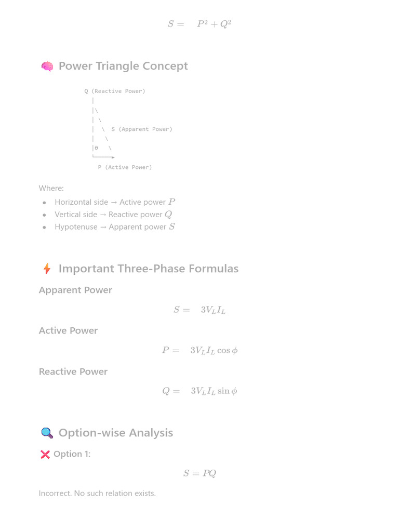The image size is (399, 532).
Task: Click the Reactive Power subheading
Action: (x=73, y=371)
